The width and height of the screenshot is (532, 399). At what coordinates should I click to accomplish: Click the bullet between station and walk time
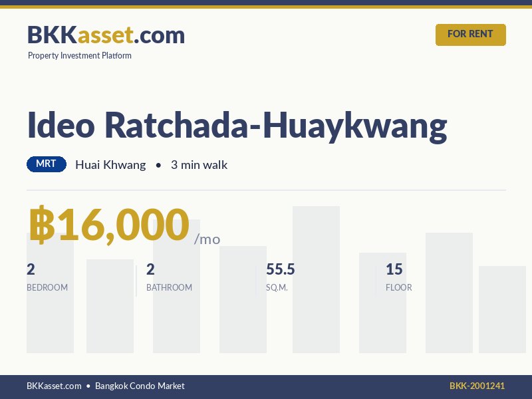(158, 165)
